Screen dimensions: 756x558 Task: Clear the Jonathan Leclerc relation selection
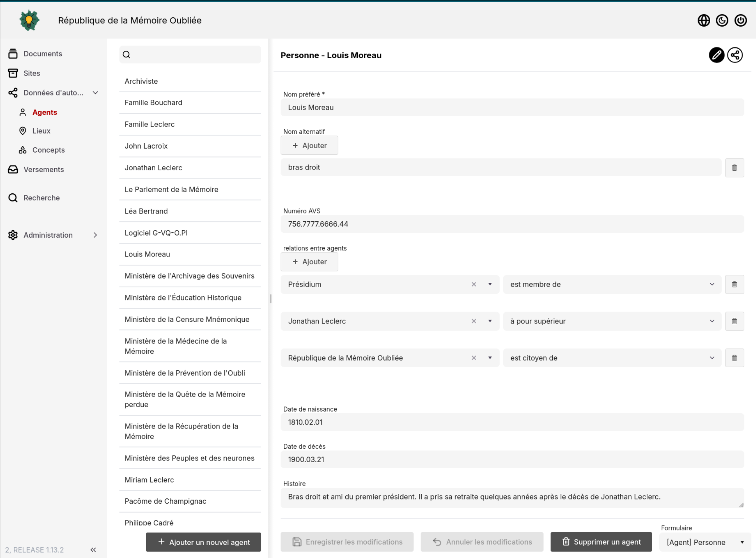coord(474,321)
